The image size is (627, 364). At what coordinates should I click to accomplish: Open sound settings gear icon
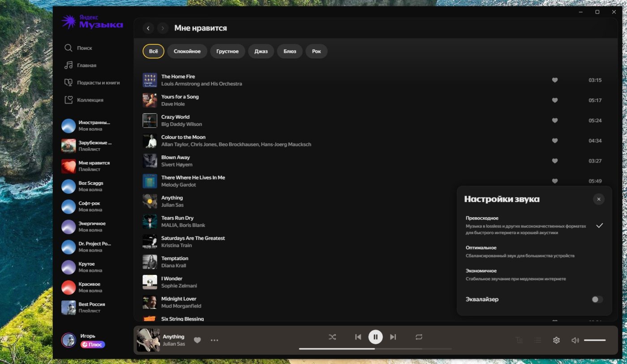tap(556, 340)
